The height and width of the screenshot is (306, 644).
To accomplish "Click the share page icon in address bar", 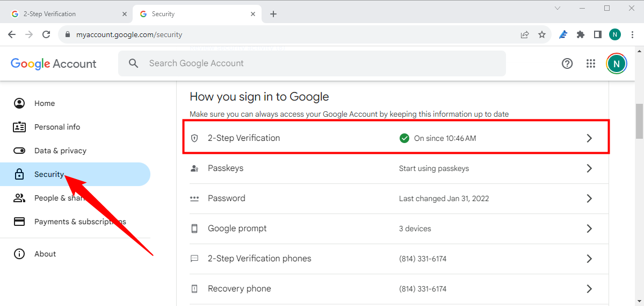I will pos(525,34).
